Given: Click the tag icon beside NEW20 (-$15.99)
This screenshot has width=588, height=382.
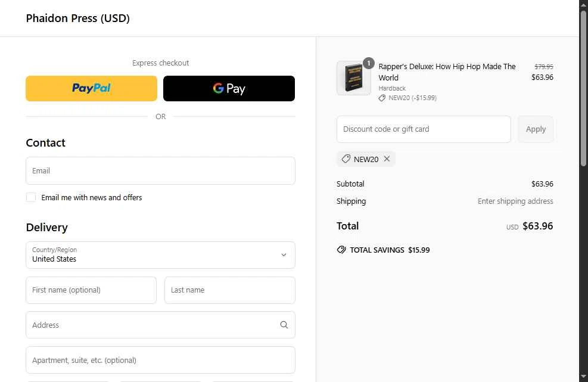Looking at the screenshot, I should coord(382,98).
